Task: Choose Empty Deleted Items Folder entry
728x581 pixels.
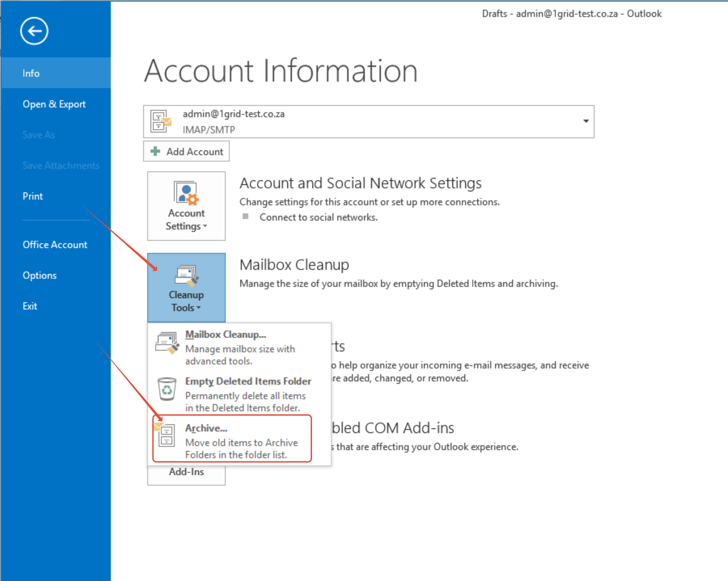Action: pyautogui.click(x=248, y=381)
